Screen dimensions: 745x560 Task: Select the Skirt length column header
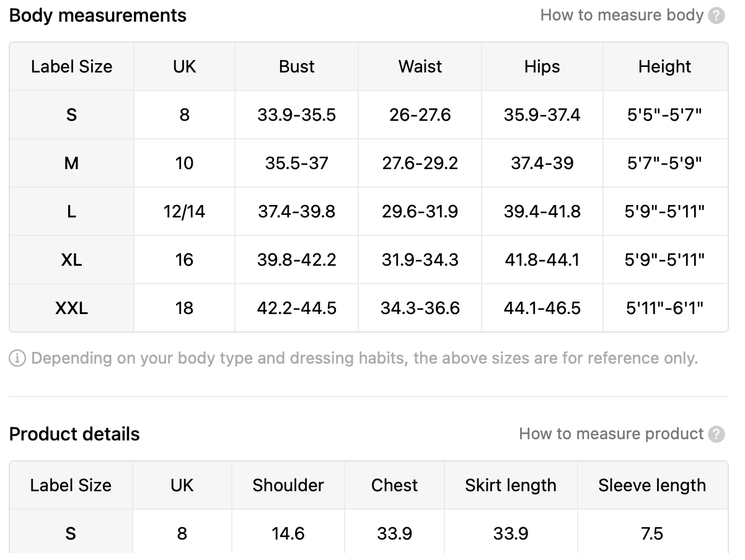click(511, 486)
